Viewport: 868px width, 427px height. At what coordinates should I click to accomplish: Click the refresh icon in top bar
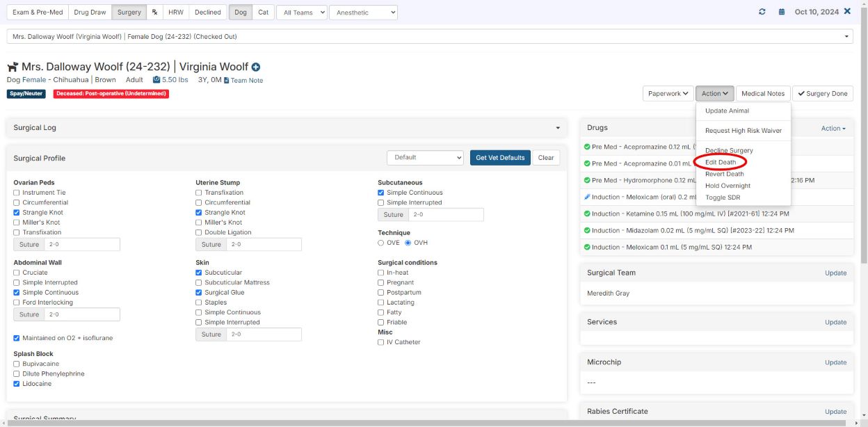click(x=762, y=12)
